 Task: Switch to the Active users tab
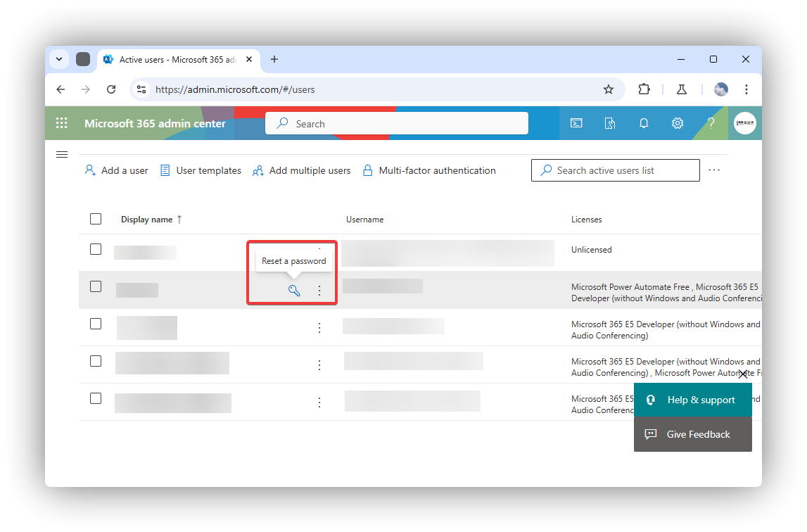point(178,60)
